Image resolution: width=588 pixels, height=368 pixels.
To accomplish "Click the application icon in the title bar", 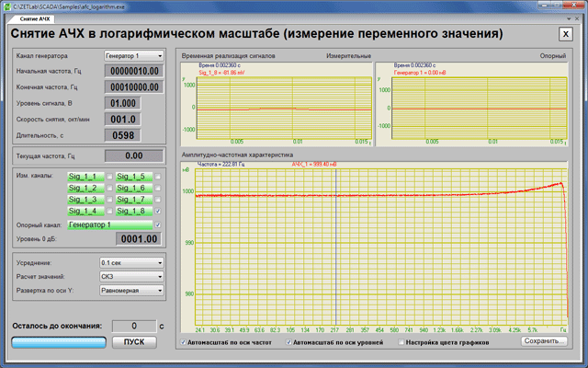I will click(x=6, y=6).
